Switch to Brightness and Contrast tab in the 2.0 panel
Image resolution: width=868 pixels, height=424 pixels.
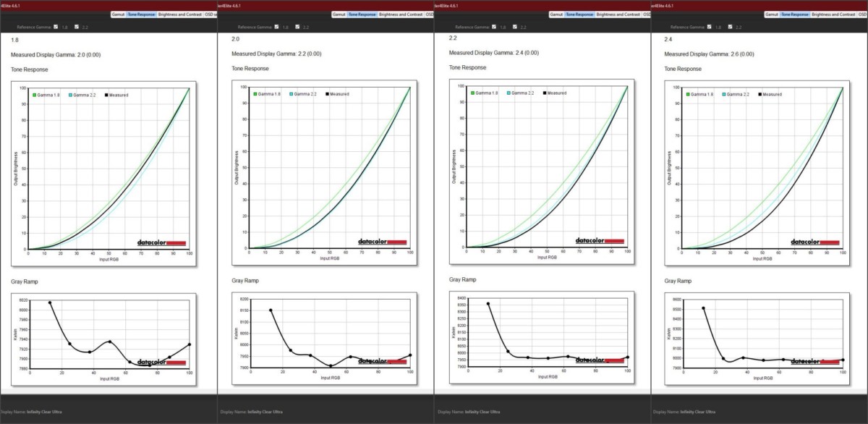[x=401, y=14]
